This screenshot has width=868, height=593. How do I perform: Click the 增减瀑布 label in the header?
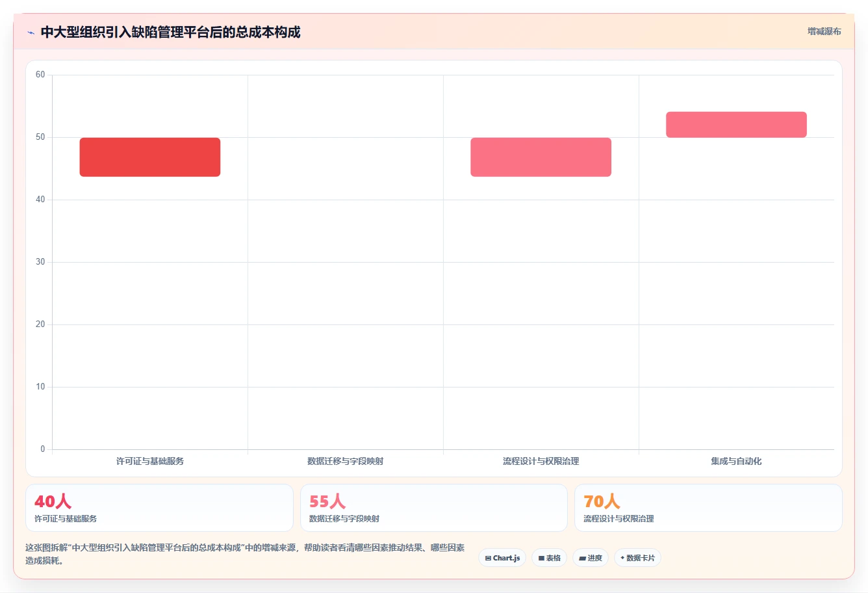(824, 31)
